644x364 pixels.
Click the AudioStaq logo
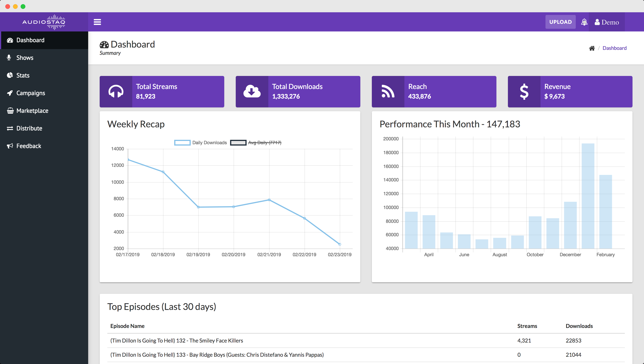click(44, 22)
